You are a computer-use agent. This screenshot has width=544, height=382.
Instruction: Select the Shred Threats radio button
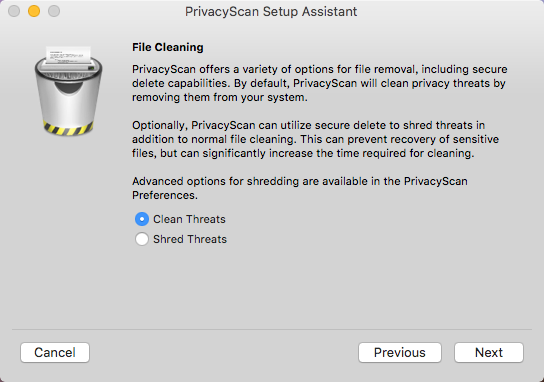[142, 239]
